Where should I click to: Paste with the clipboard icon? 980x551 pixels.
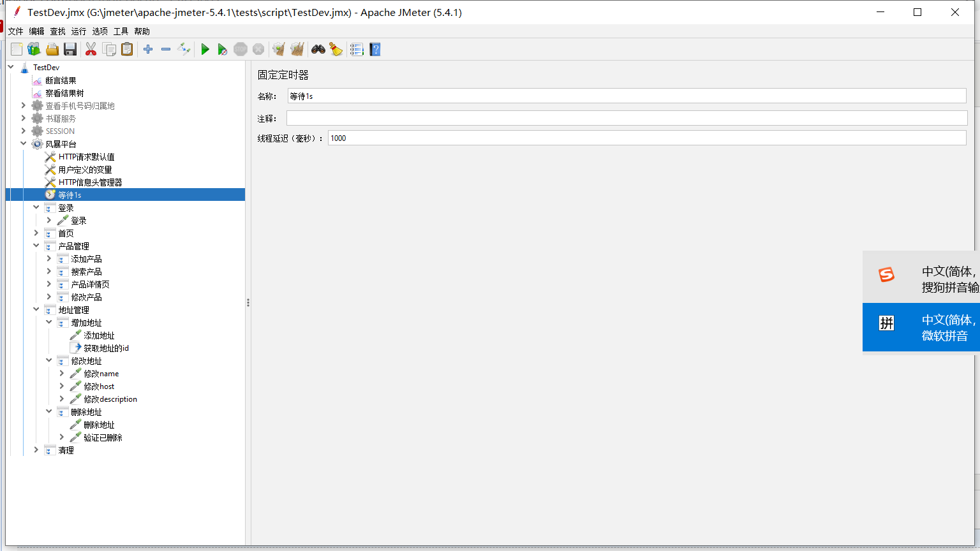pos(127,49)
